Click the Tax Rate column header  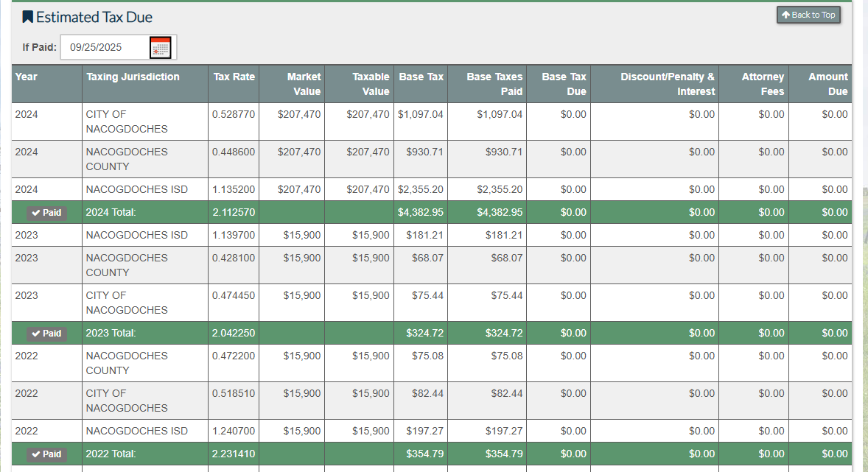(234, 77)
